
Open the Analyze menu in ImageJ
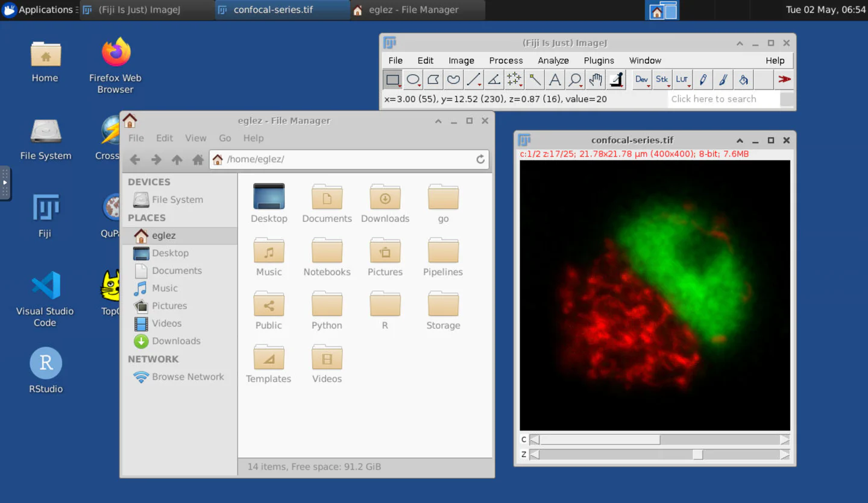point(553,60)
